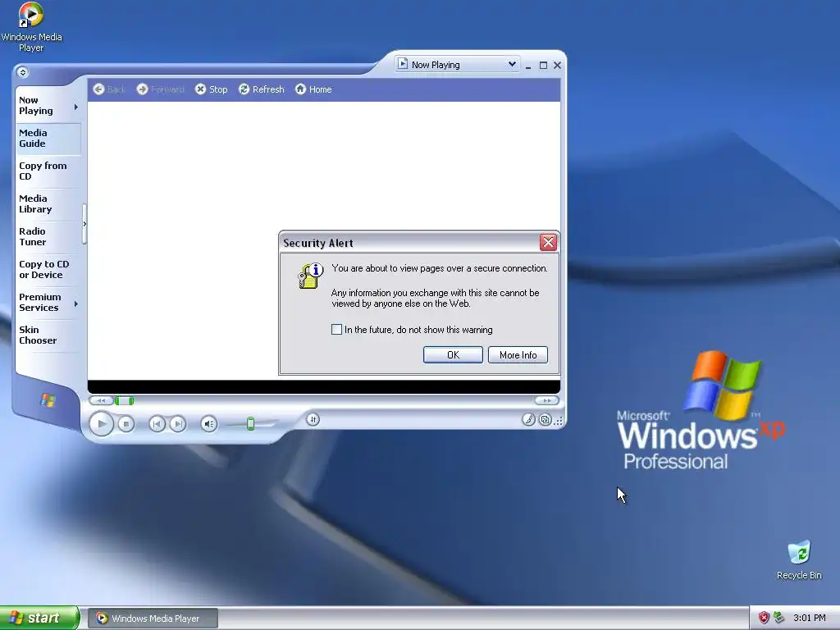Click the paintbrush player color icon
The image size is (840, 630).
[528, 420]
